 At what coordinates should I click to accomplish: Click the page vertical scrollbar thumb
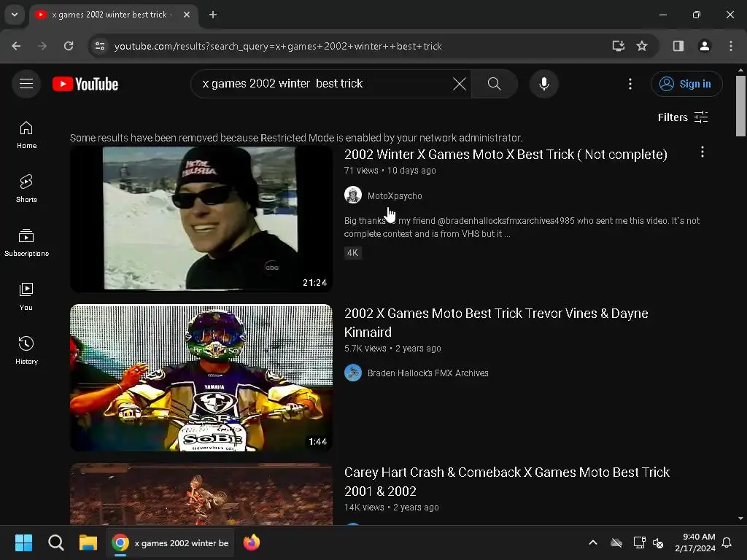point(740,106)
